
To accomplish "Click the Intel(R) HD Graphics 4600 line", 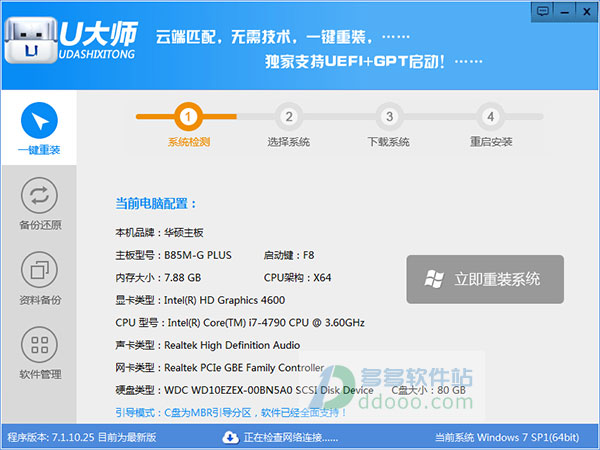I will [200, 300].
